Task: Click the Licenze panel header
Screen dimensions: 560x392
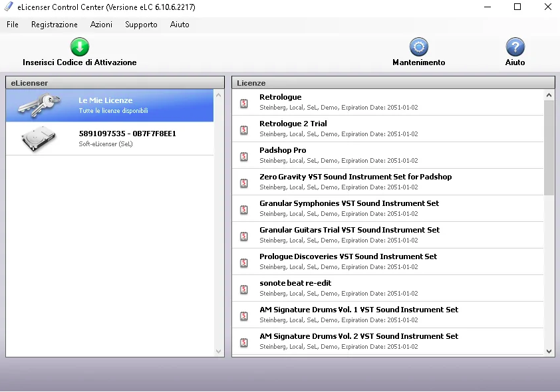Action: click(x=393, y=83)
